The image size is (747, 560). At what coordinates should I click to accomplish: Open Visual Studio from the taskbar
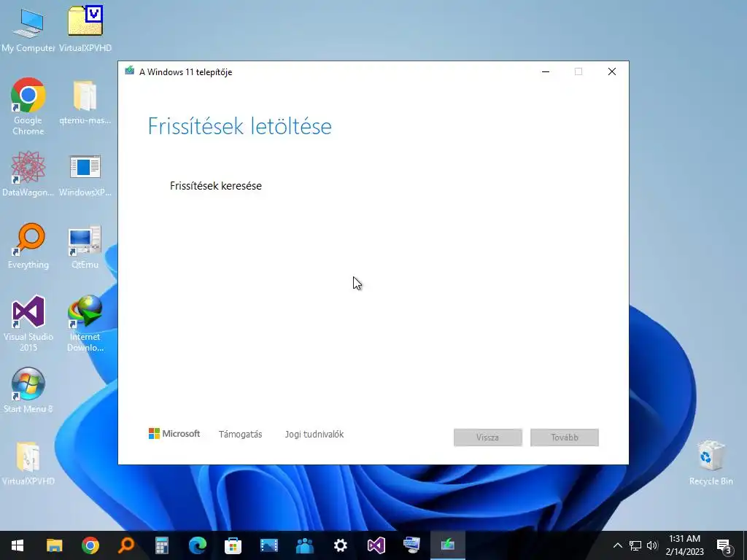pos(376,545)
